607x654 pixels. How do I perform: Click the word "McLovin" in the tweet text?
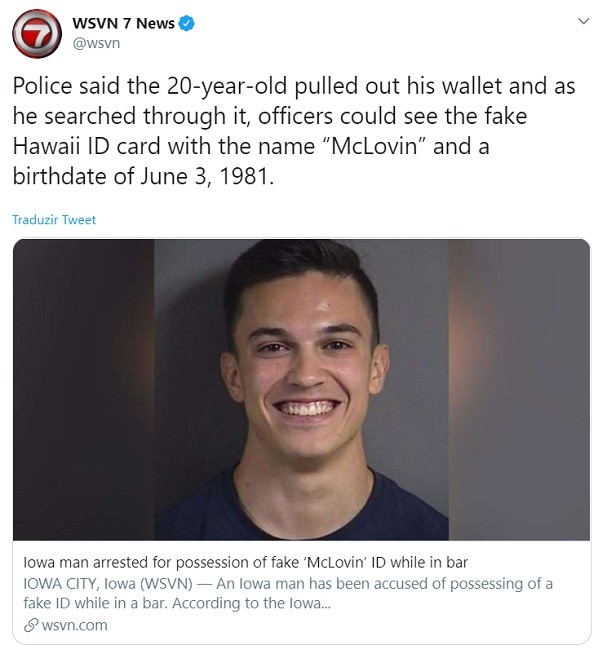point(374,146)
